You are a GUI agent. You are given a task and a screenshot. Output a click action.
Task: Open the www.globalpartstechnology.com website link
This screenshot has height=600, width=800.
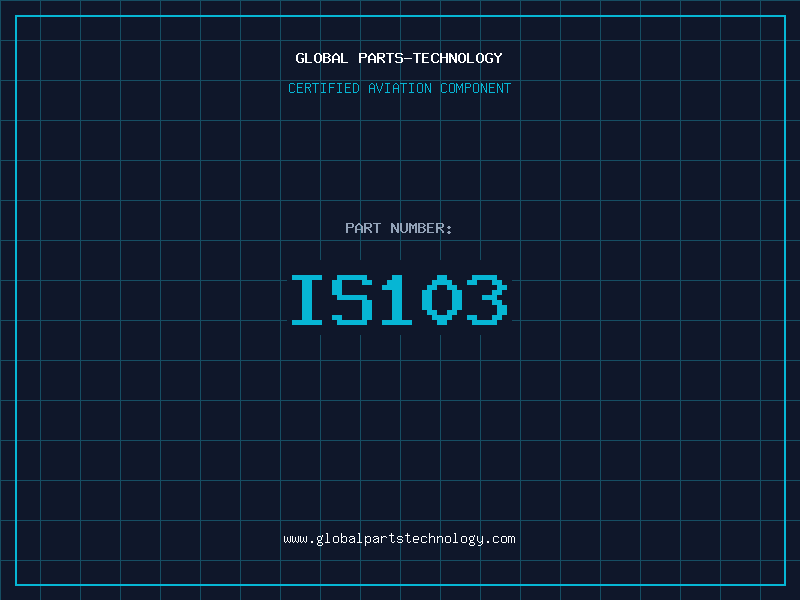pyautogui.click(x=399, y=539)
